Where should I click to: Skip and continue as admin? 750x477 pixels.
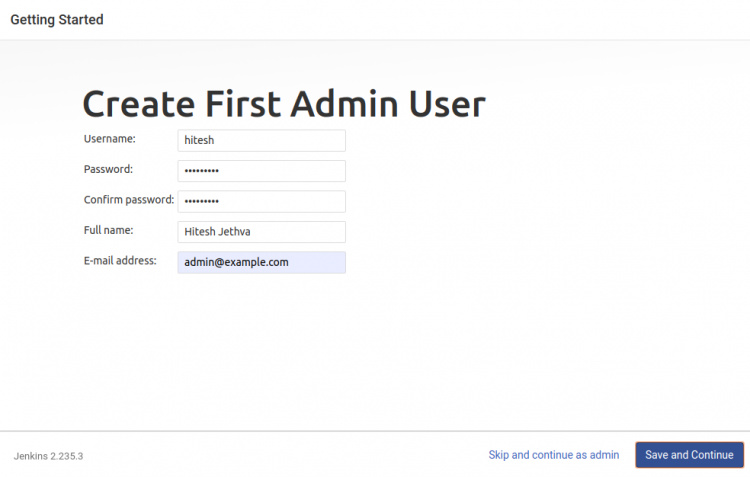pyautogui.click(x=553, y=455)
